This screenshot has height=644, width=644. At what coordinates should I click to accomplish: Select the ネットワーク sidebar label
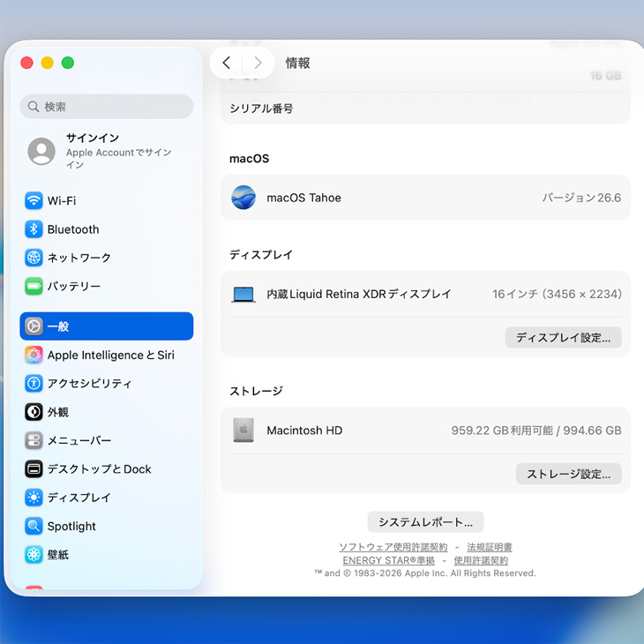pyautogui.click(x=79, y=258)
